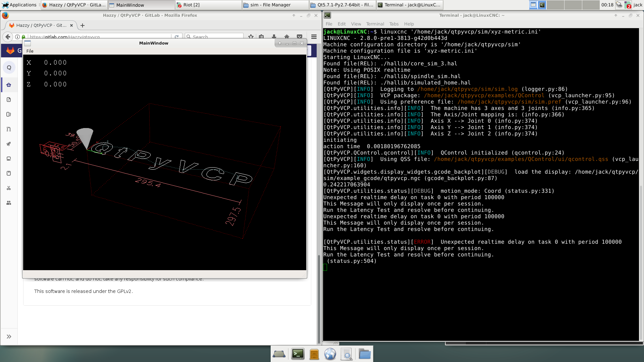
Task: Switch to MainWindow taskbar entry
Action: (141, 5)
